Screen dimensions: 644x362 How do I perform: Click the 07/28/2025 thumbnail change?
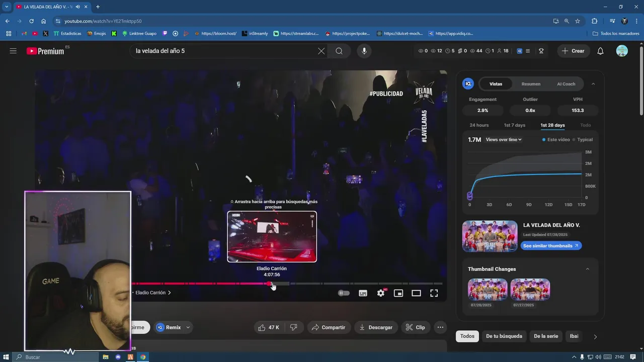(x=488, y=290)
